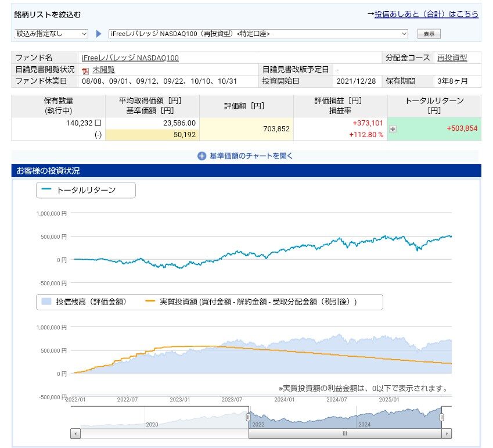Image resolution: width=493 pixels, height=448 pixels.
Task: Click the トータルリターン［円］ column header
Action: [x=434, y=106]
